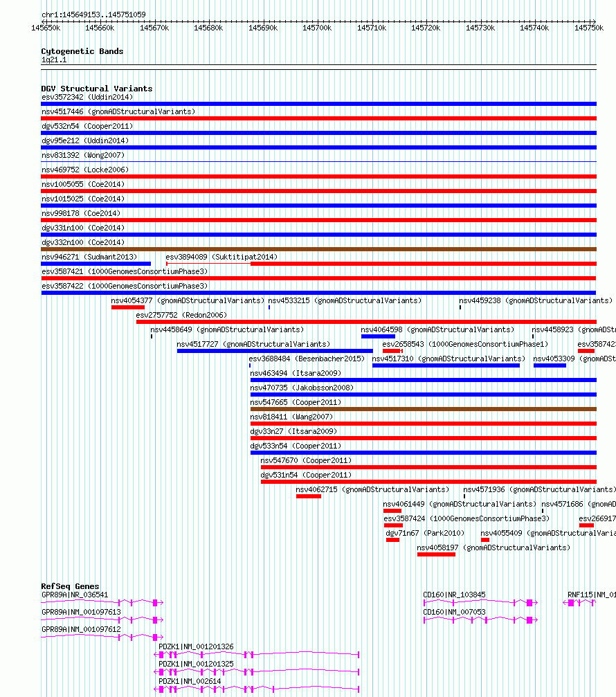Open the dgv33n27 (Itsara2009) variant
Image resolution: width=616 pixels, height=697 pixels.
coord(293,431)
